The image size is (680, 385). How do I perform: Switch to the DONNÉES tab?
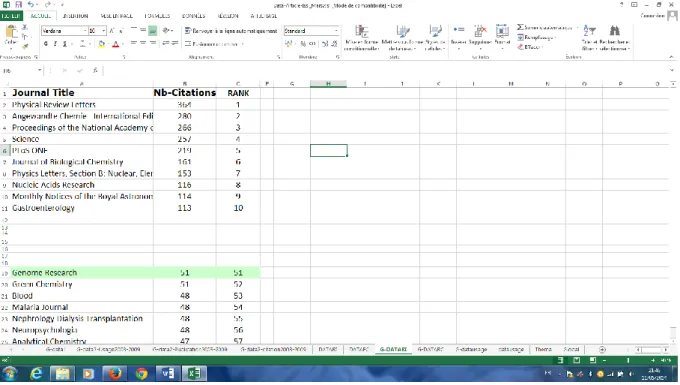coord(193,16)
